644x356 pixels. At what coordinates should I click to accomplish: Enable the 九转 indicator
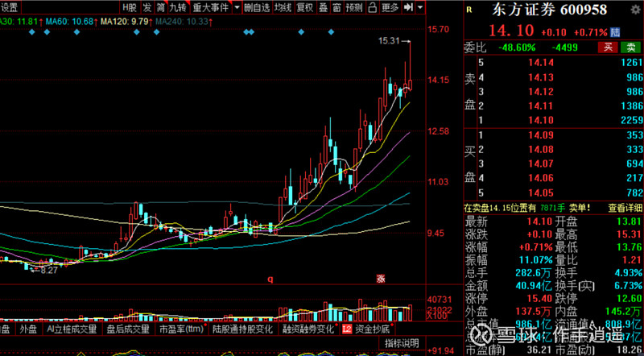click(x=178, y=7)
